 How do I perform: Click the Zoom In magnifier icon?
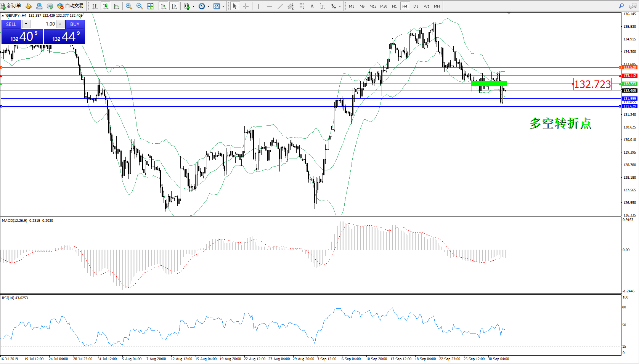(x=129, y=6)
